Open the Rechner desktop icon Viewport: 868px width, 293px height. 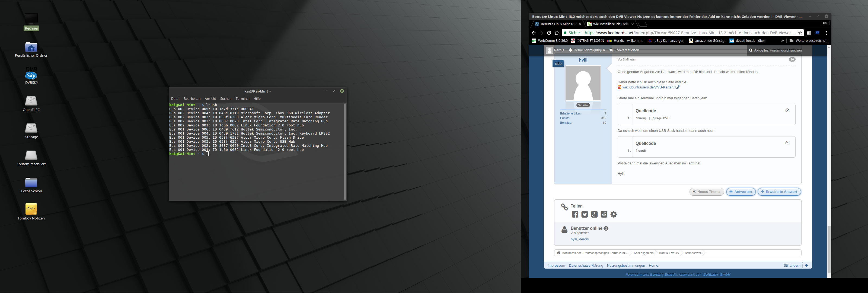click(x=31, y=22)
